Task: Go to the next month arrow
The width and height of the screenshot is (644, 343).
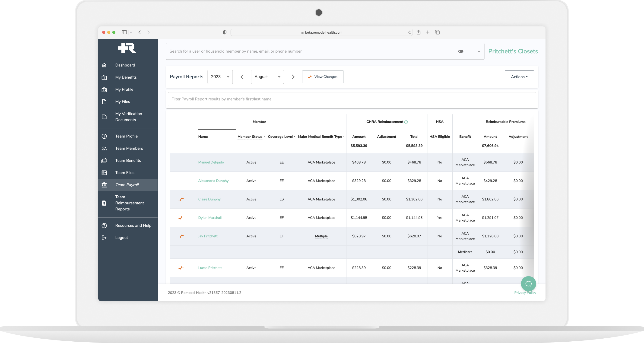Action: click(x=293, y=77)
